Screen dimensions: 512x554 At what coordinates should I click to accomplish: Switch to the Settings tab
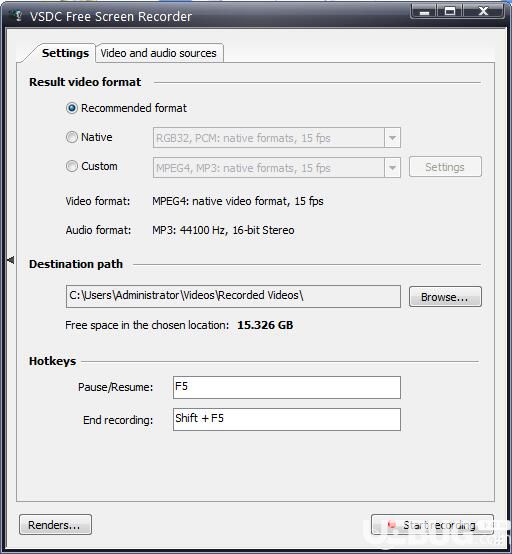[x=65, y=53]
